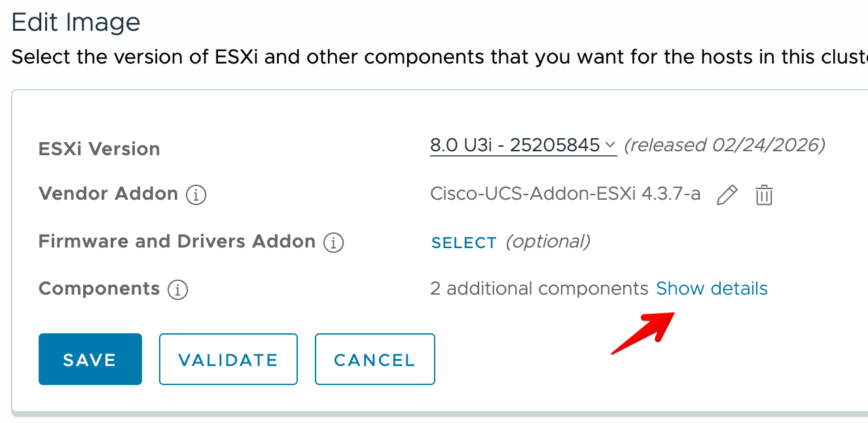Click the VALIDATE button
Viewport: 868px width, 423px height.
tap(228, 359)
